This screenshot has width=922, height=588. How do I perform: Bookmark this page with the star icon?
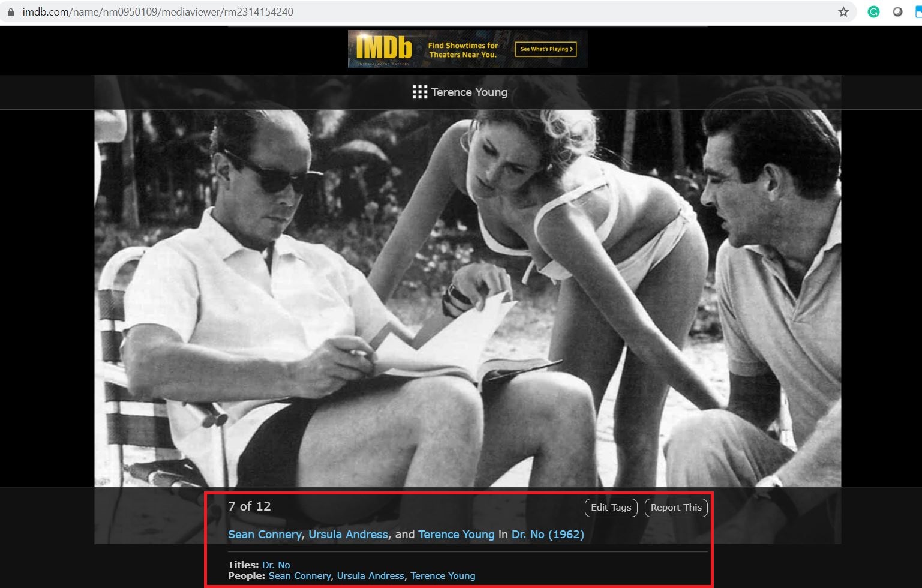843,12
